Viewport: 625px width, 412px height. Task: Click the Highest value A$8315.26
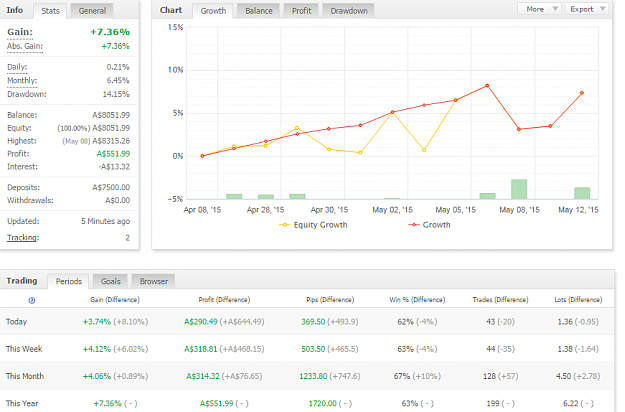tap(111, 141)
